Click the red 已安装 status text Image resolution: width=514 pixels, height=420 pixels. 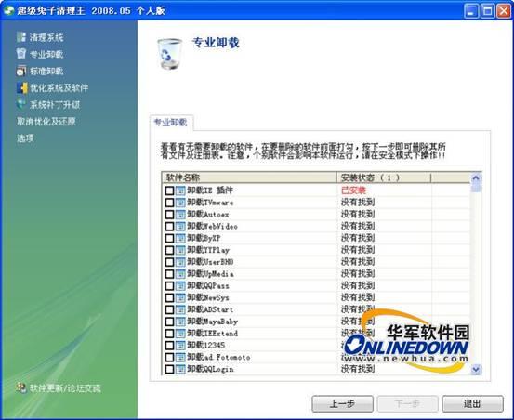coord(353,190)
